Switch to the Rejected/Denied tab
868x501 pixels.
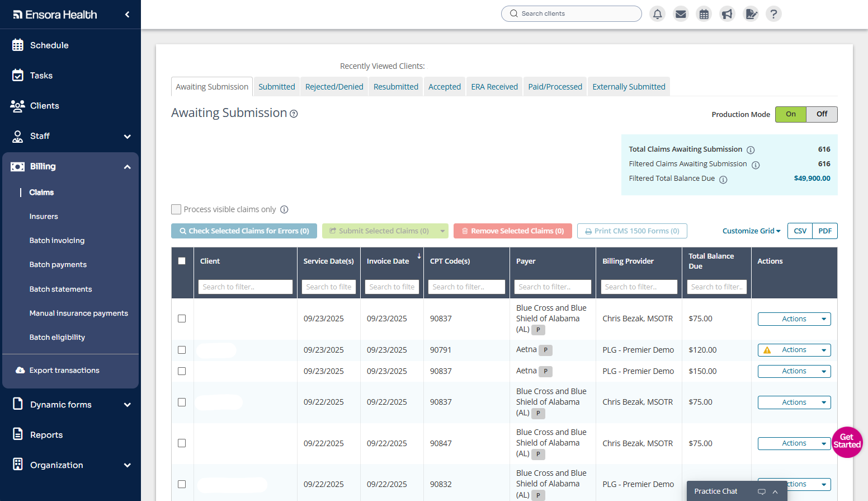[x=334, y=86]
